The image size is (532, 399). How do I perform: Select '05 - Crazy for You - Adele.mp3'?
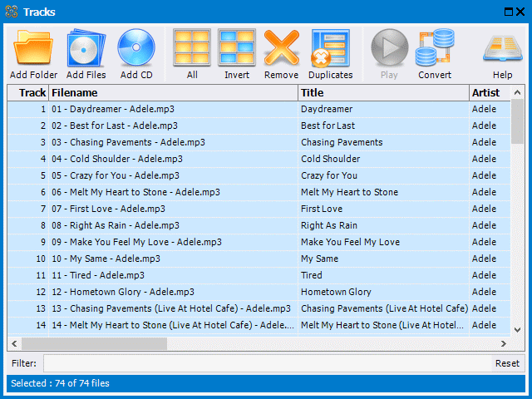click(116, 175)
